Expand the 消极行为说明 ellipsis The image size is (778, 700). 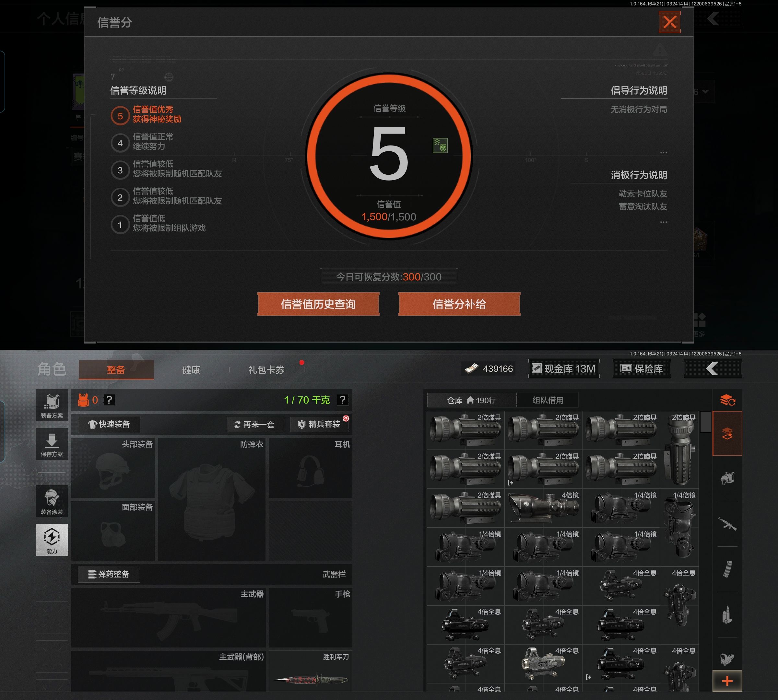point(663,222)
